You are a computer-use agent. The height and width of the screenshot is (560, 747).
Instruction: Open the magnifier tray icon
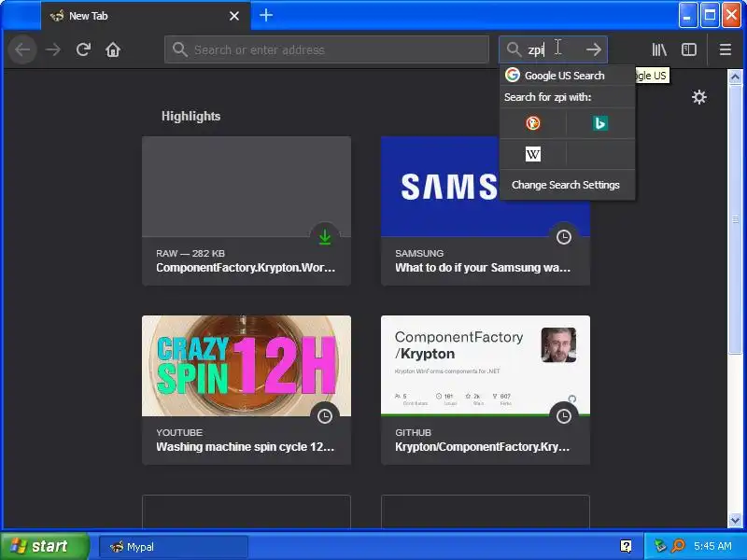point(678,546)
